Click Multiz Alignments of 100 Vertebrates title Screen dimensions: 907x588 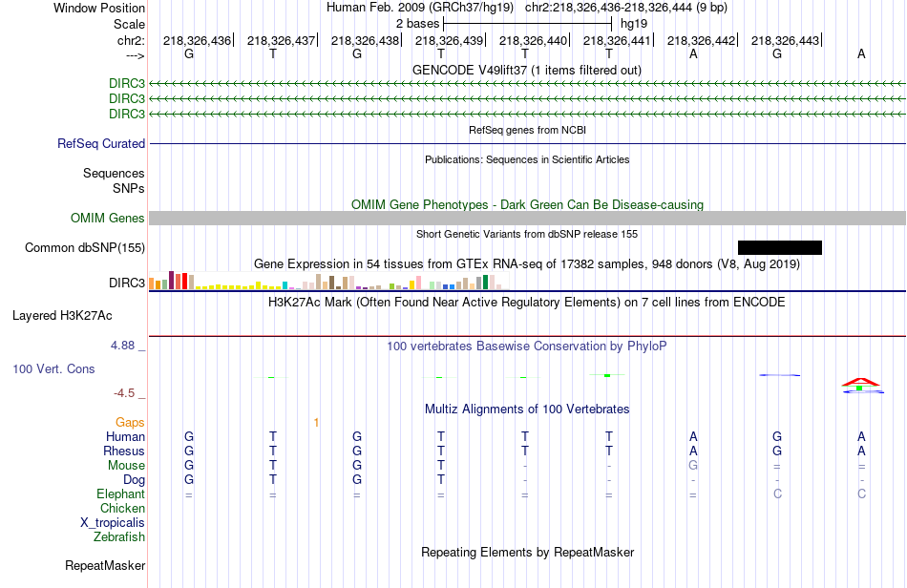(x=527, y=409)
